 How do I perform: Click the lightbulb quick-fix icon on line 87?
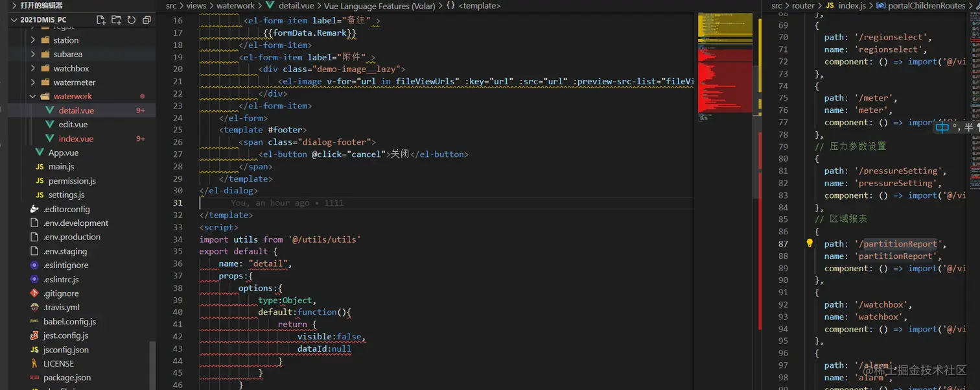(810, 244)
